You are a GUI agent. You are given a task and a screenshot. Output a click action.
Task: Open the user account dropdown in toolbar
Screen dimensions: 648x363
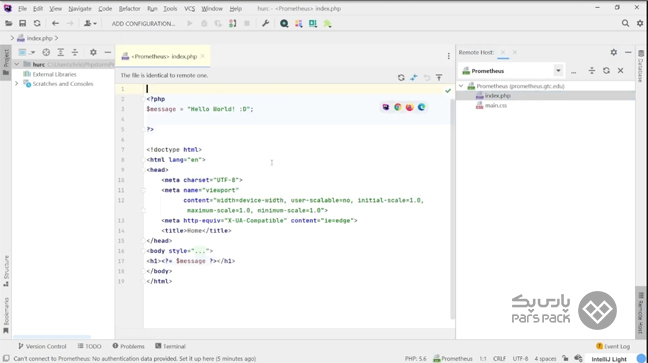click(x=90, y=24)
